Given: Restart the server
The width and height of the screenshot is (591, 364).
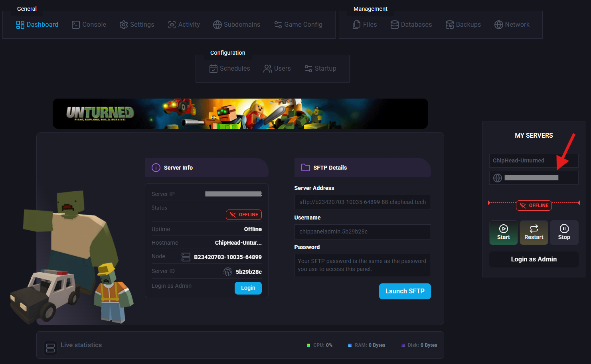Looking at the screenshot, I should click(x=534, y=233).
